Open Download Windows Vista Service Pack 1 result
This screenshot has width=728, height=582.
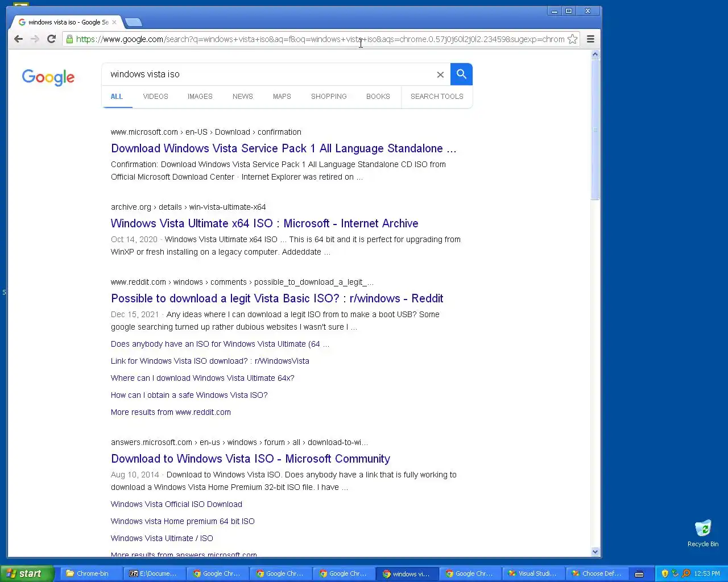click(283, 148)
